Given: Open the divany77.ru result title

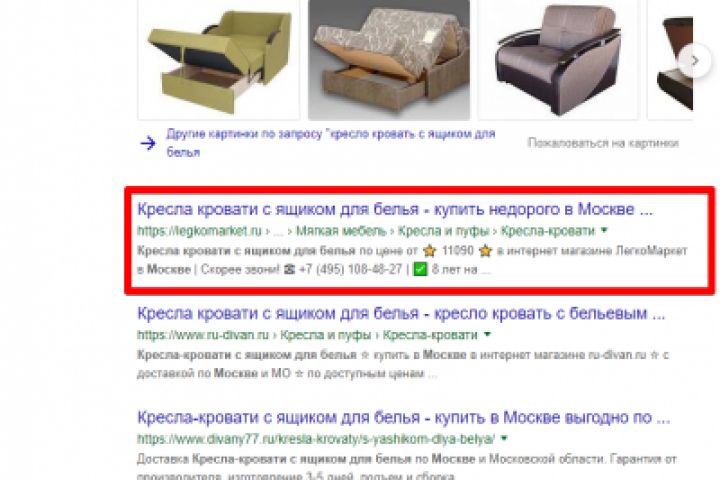Looking at the screenshot, I should [x=404, y=418].
